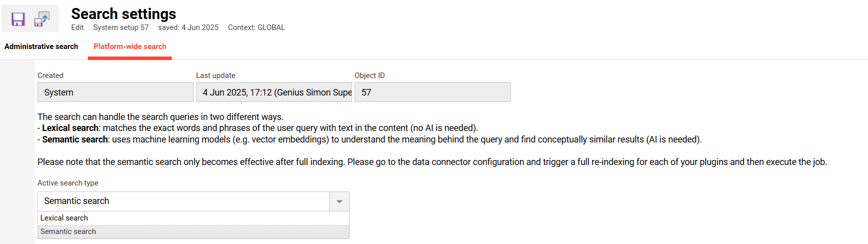Click the Object ID field label
Viewport: 868px width, 244px height.
(370, 75)
